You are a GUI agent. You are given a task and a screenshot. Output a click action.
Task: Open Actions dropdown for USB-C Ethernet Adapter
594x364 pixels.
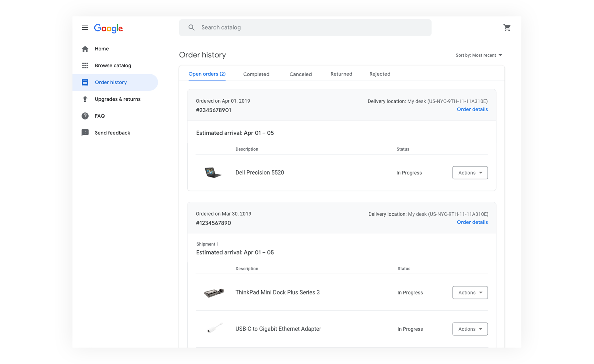470,329
